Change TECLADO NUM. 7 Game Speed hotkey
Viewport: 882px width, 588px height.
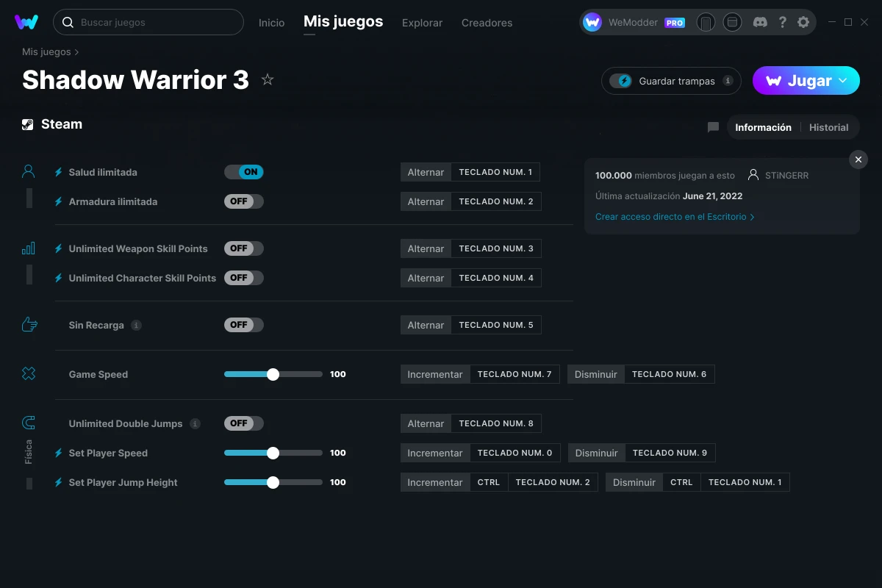tap(514, 374)
